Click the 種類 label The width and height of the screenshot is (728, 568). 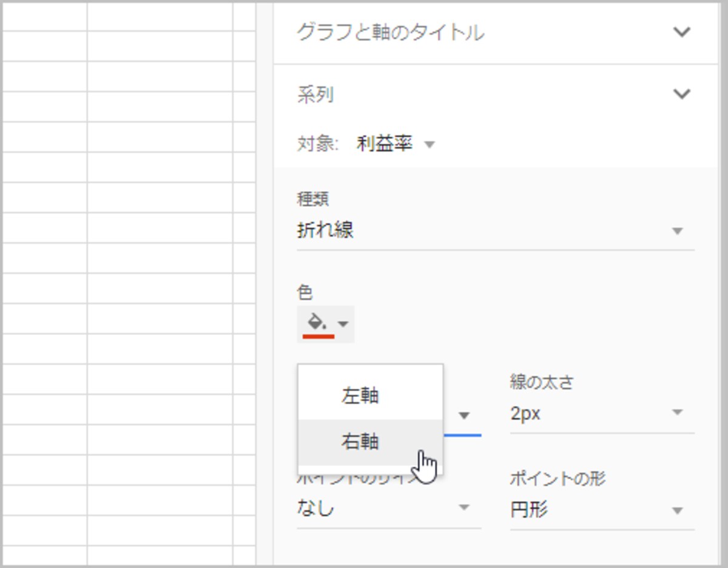pyautogui.click(x=313, y=198)
